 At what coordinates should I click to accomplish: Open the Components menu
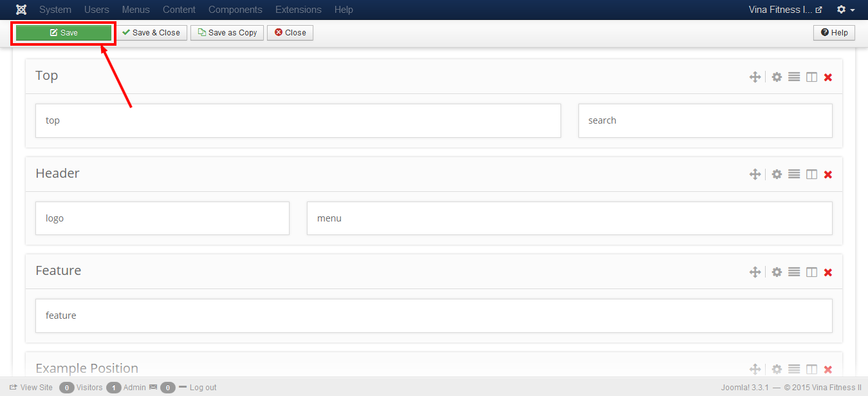click(x=235, y=10)
